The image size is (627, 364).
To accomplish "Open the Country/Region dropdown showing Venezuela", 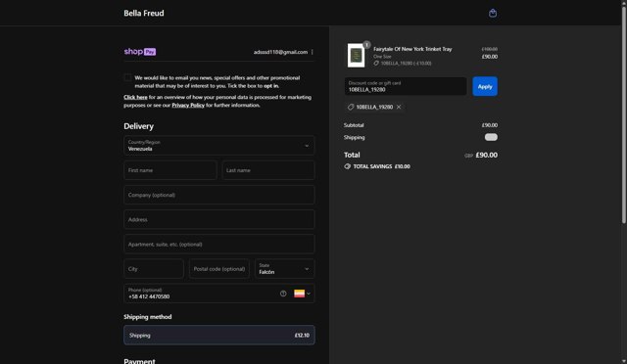I will (x=219, y=146).
